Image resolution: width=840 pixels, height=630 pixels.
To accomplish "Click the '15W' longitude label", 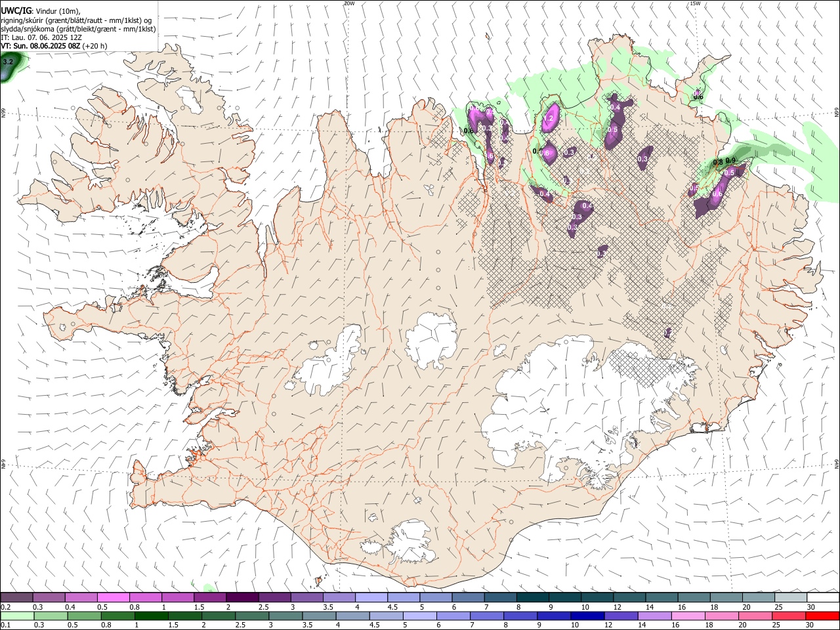I will pos(695,3).
